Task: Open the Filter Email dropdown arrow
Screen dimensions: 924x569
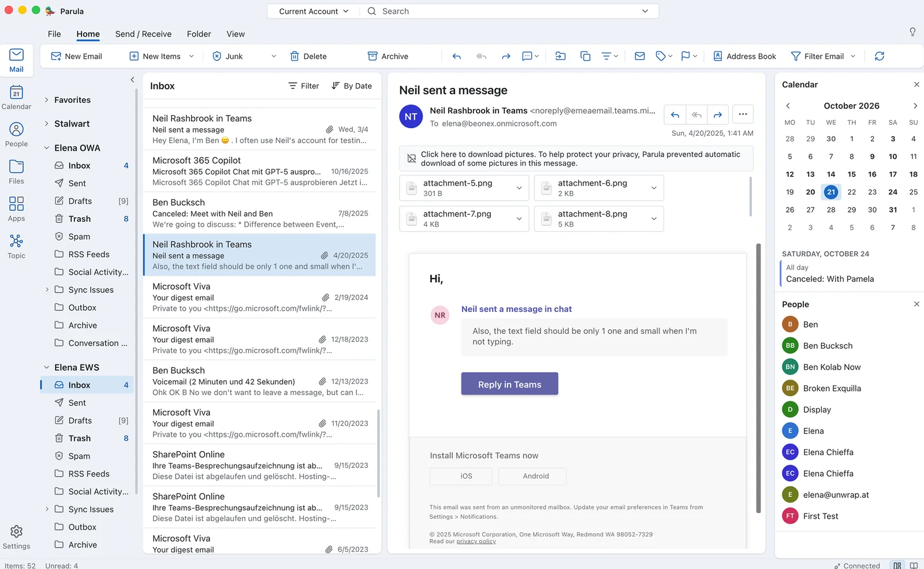Action: click(x=853, y=56)
